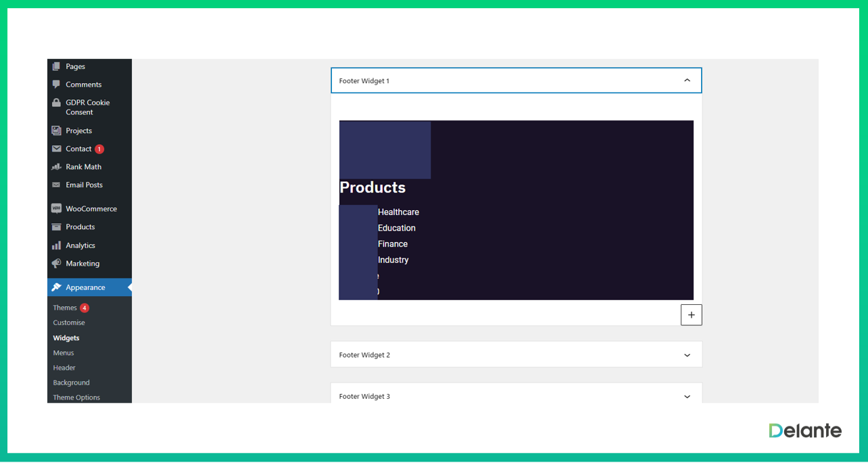The image size is (868, 463).
Task: Click the Appearance brush icon
Action: point(57,287)
